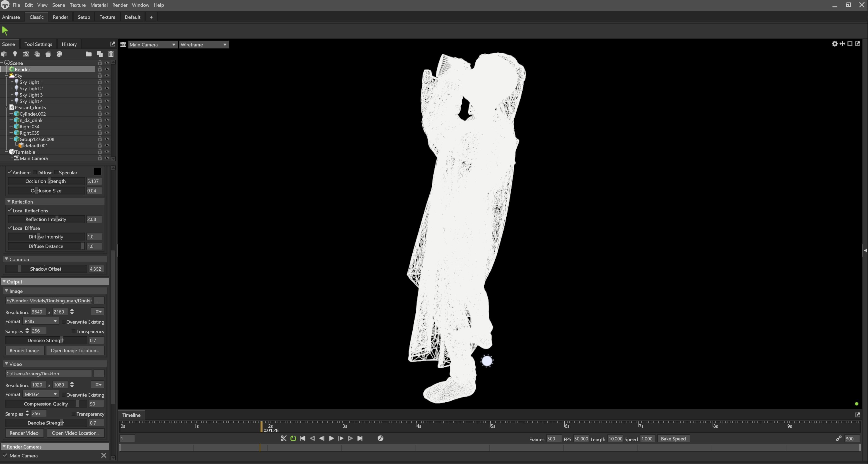Click the scissors icon in timeline controls
Image resolution: width=868 pixels, height=464 pixels.
click(x=283, y=438)
